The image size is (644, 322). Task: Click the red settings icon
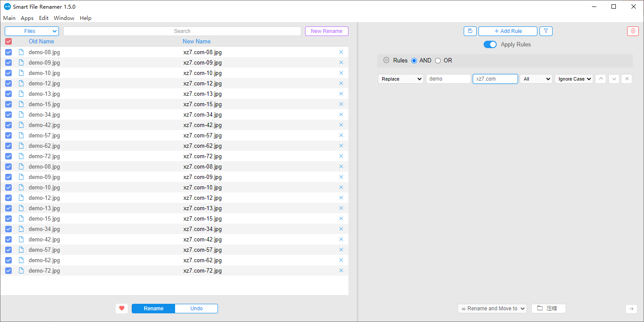tap(633, 31)
